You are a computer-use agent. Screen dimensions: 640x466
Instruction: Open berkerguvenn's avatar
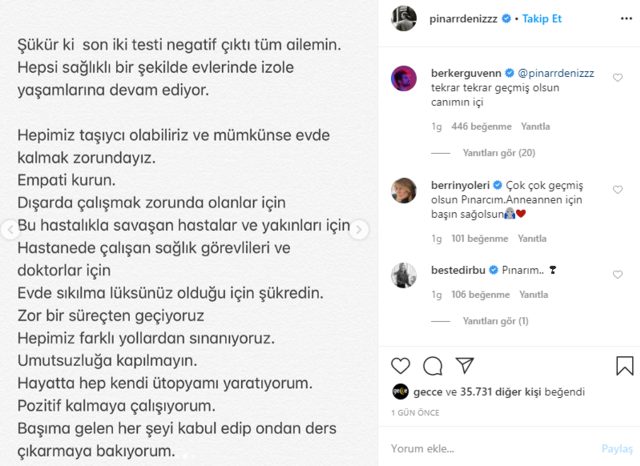pyautogui.click(x=403, y=78)
